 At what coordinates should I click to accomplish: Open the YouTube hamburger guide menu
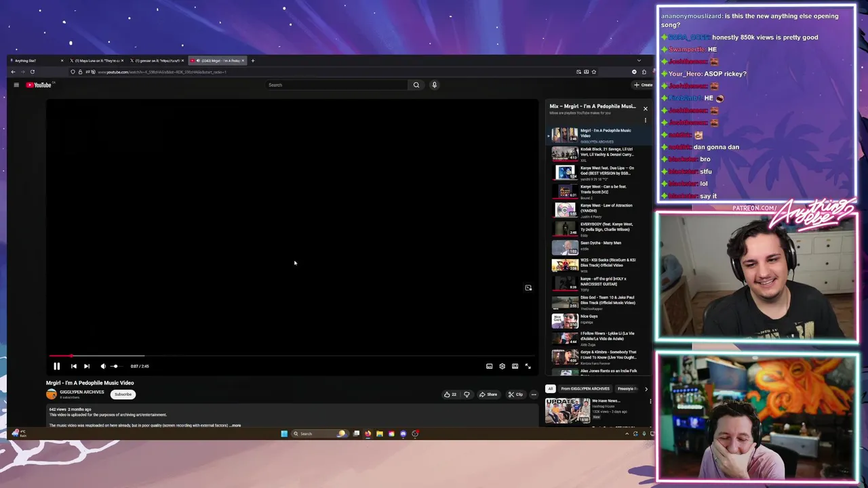click(x=16, y=85)
